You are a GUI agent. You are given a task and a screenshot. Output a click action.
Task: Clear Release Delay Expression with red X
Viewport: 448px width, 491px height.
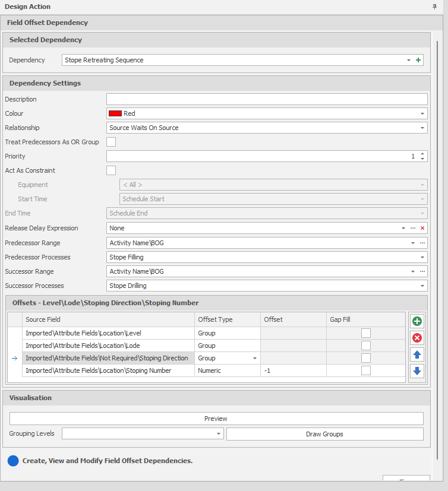422,228
